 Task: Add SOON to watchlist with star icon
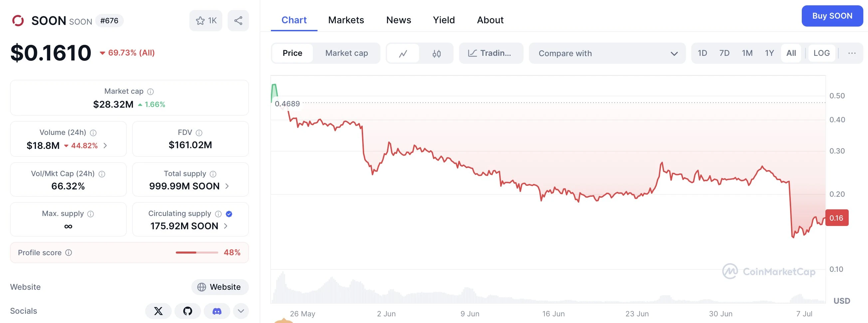pyautogui.click(x=206, y=21)
